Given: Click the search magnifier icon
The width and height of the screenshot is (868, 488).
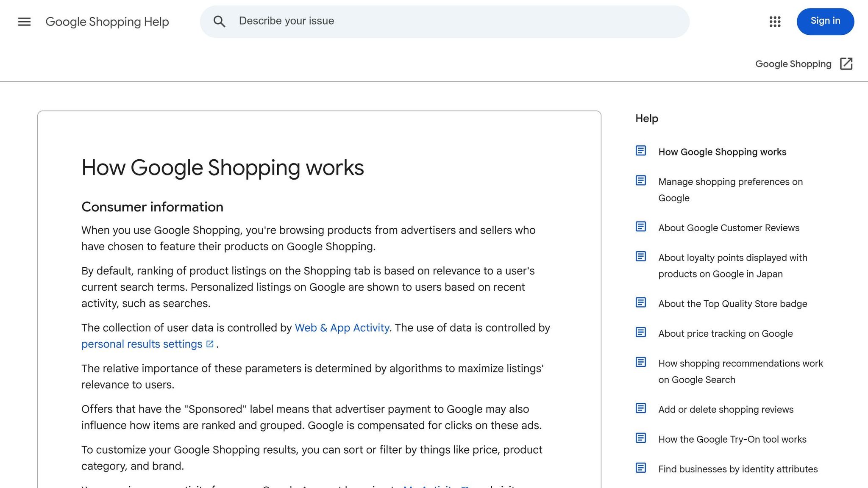Looking at the screenshot, I should point(220,21).
